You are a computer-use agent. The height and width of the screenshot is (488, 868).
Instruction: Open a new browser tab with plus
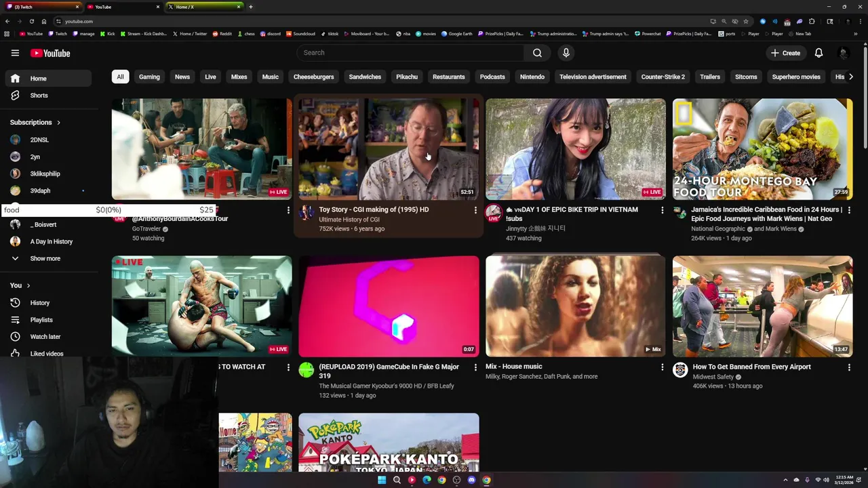click(251, 7)
